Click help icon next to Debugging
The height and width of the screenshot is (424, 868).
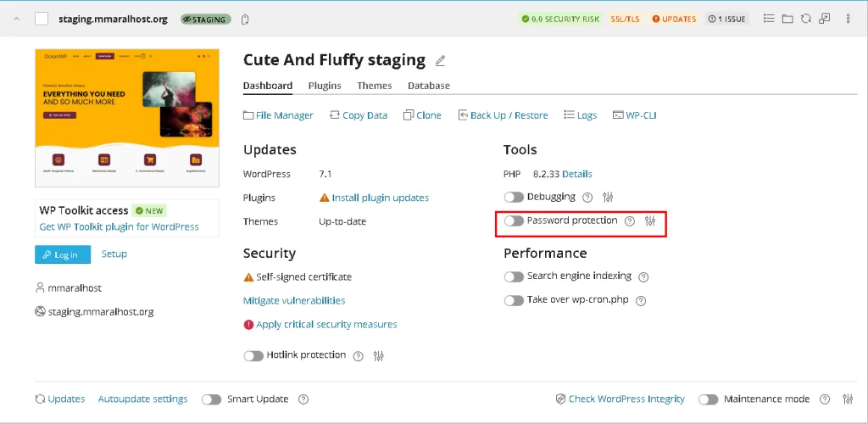588,197
